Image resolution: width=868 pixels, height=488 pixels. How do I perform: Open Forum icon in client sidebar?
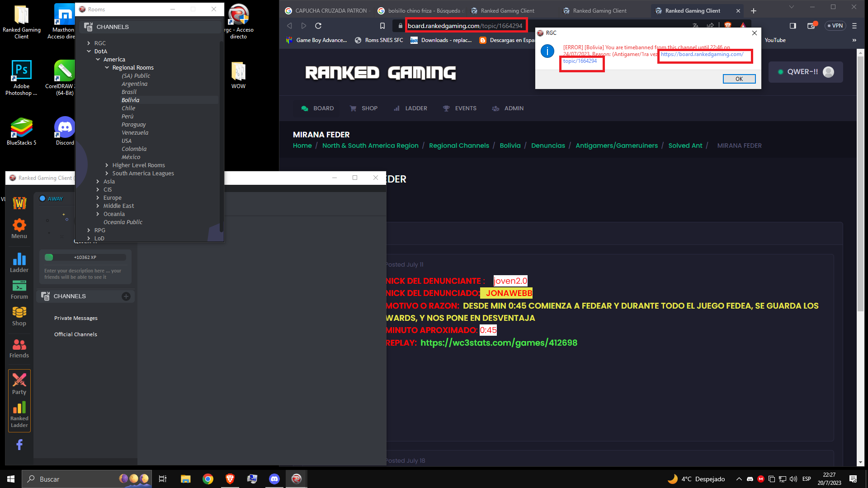point(19,290)
